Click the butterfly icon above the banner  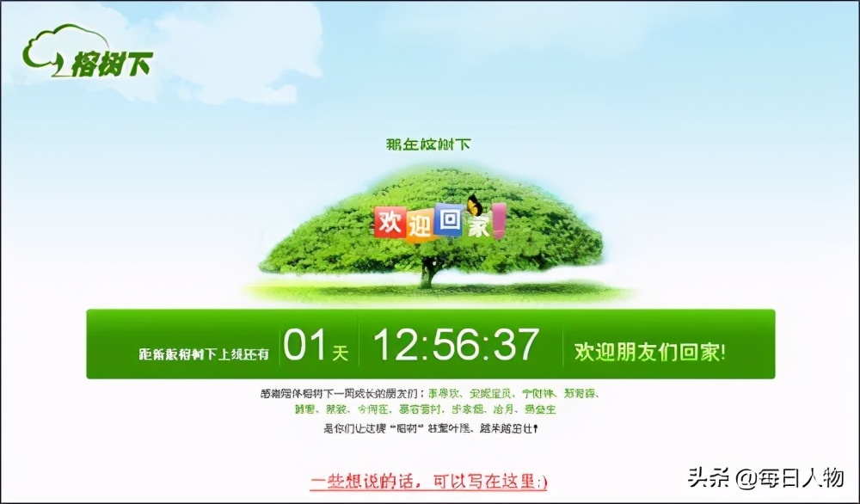(473, 207)
